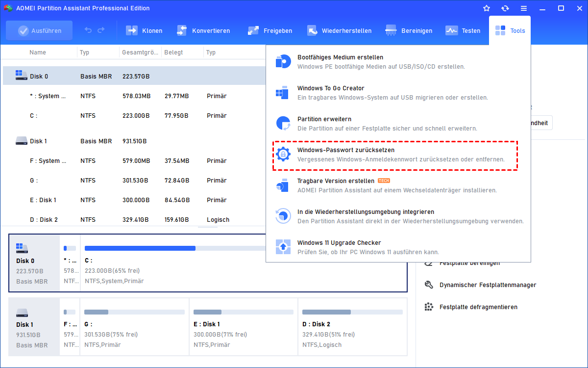Click the Name column header
The image size is (588, 368).
tap(38, 52)
